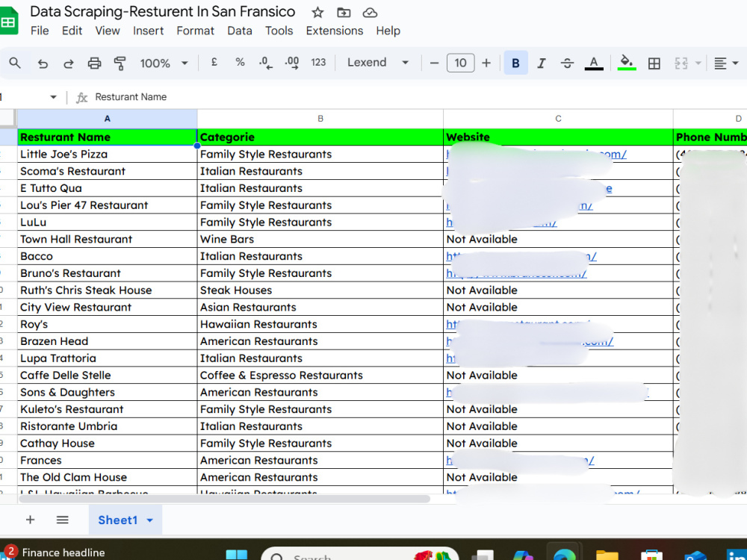Select the Resturant Name header cell
Image resolution: width=747 pixels, height=560 pixels.
[107, 137]
